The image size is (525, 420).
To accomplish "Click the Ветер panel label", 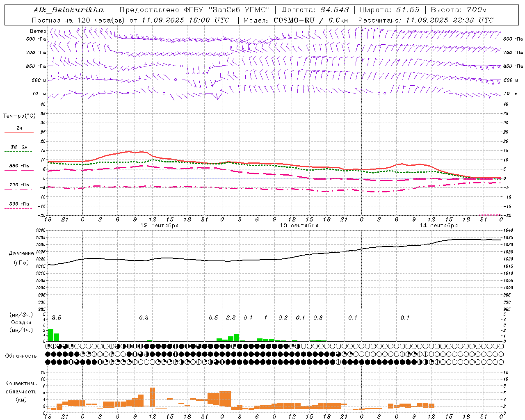I will pos(38,31).
